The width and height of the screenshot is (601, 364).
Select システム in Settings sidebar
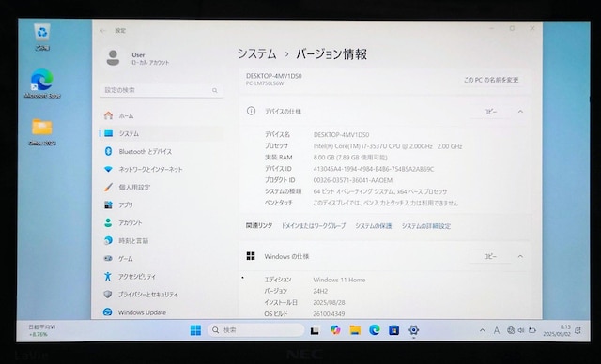[x=161, y=133]
